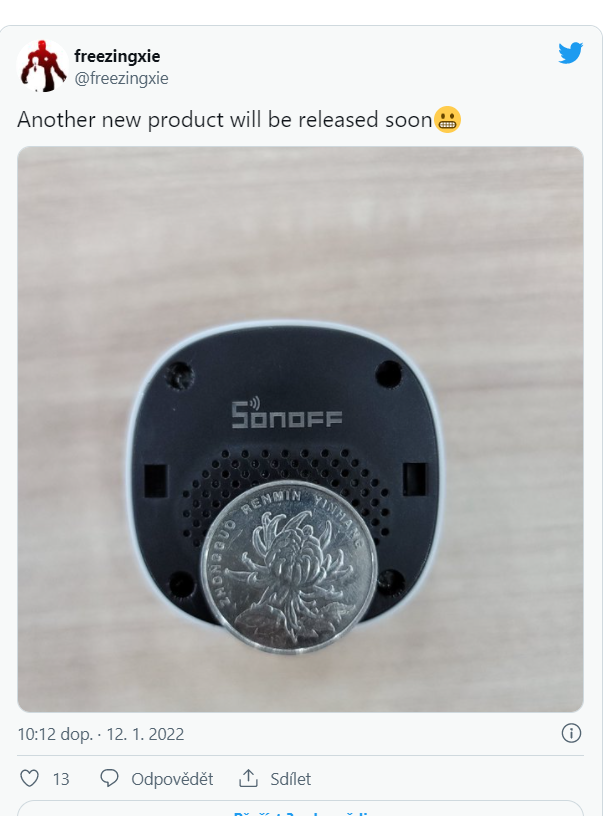The image size is (604, 816).
Task: Click the share arrow icon
Action: [x=248, y=778]
